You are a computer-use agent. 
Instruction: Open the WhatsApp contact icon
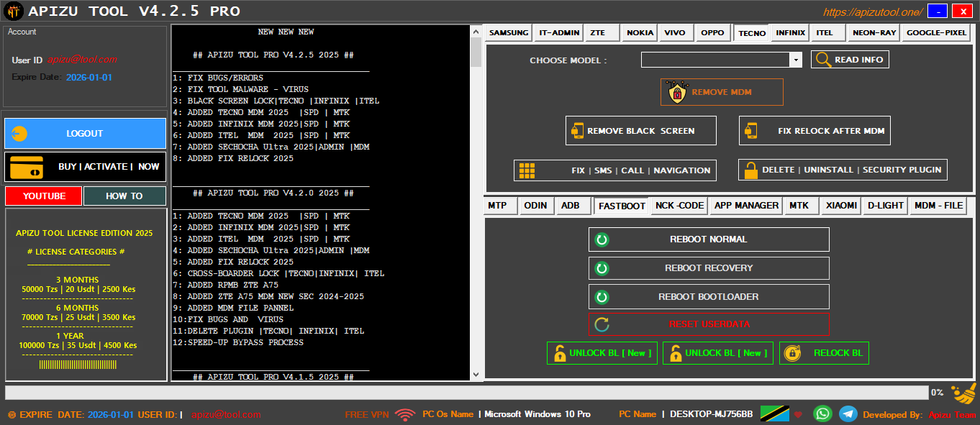coord(822,414)
